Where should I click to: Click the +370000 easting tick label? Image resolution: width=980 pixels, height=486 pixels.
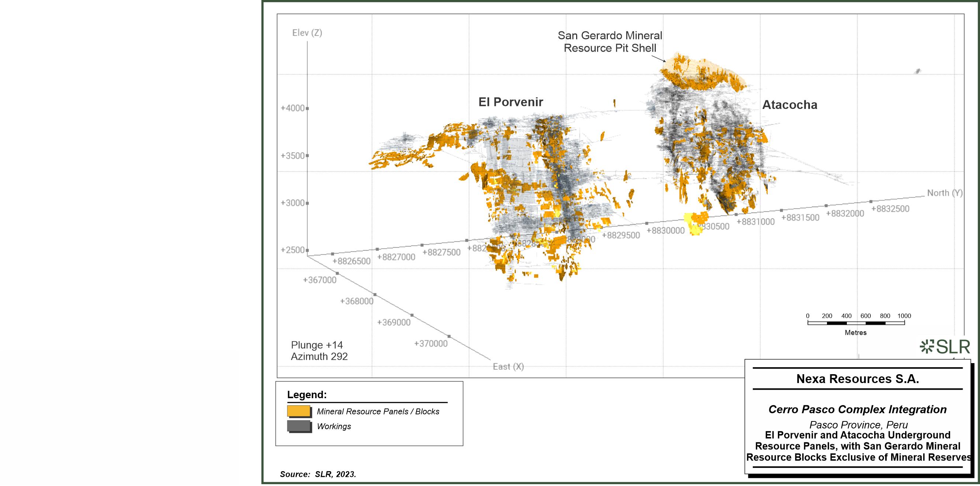click(x=431, y=344)
